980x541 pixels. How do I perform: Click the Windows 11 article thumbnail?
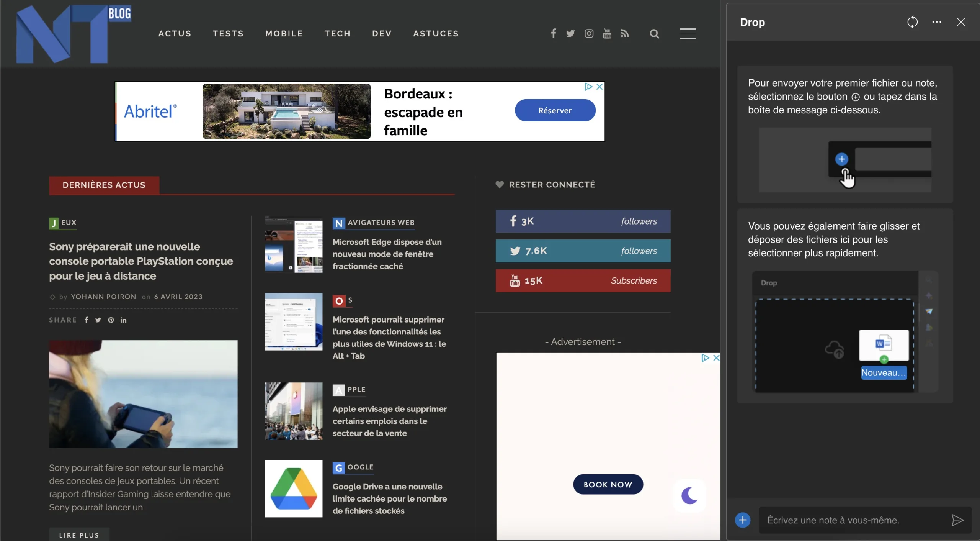[x=294, y=322]
